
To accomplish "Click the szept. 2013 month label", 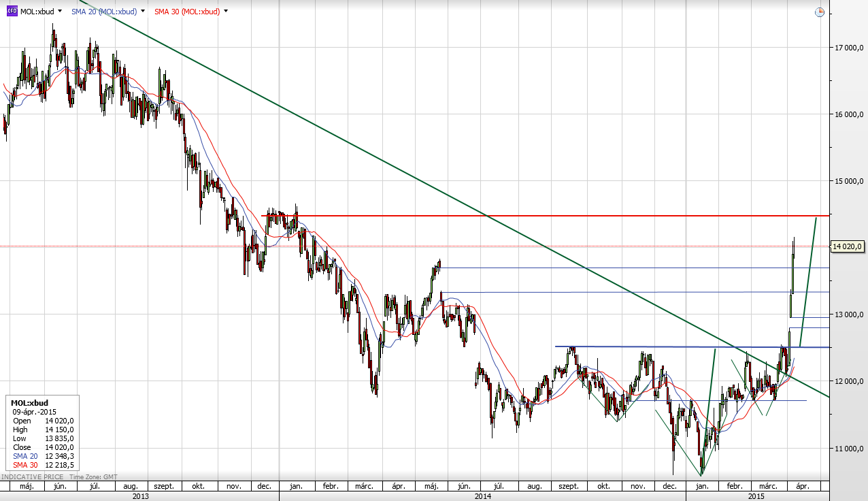I will click(x=165, y=487).
